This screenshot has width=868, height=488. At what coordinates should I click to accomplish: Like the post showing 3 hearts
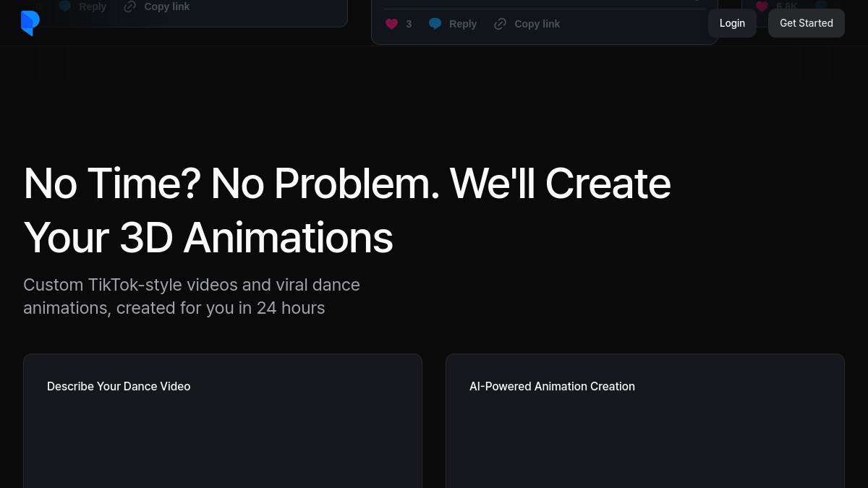tap(391, 24)
